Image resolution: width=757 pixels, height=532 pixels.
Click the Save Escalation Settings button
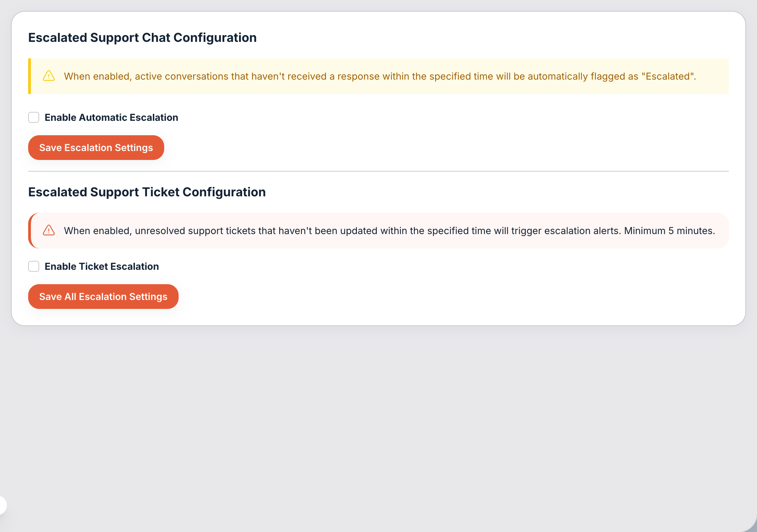coord(96,148)
